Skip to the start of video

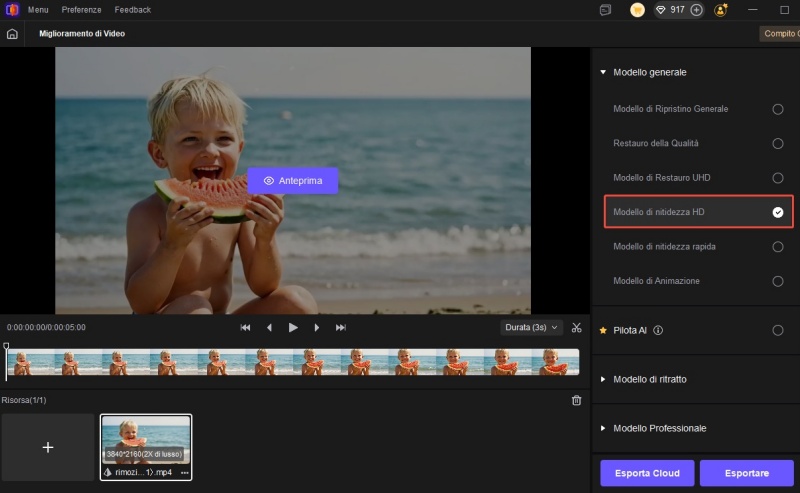coord(245,327)
